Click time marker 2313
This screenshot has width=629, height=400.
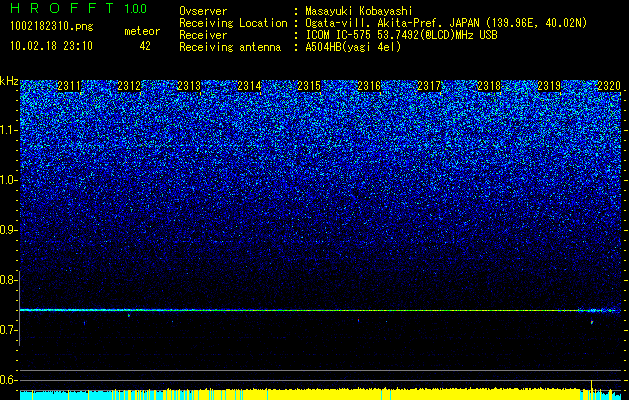click(189, 86)
